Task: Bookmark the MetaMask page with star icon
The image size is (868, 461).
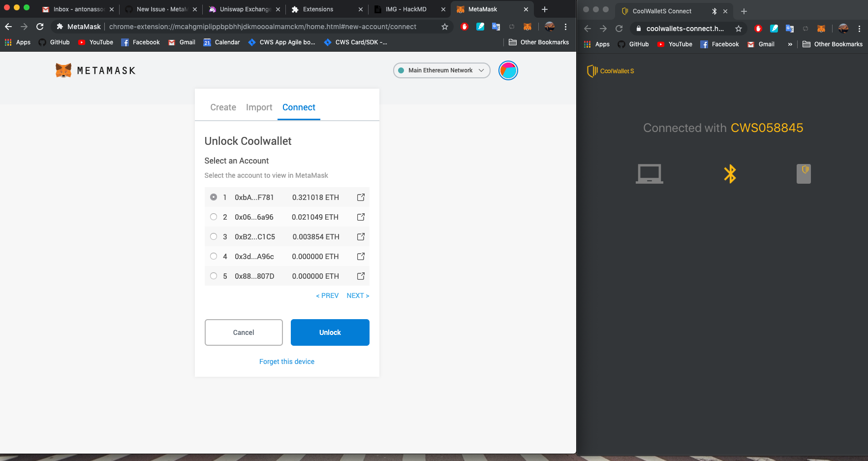Action: pos(445,27)
